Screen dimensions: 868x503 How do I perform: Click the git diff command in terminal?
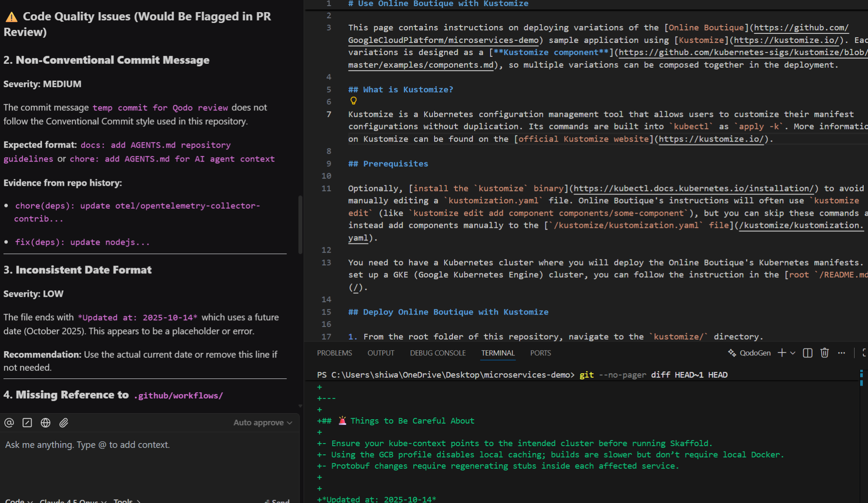pyautogui.click(x=653, y=375)
